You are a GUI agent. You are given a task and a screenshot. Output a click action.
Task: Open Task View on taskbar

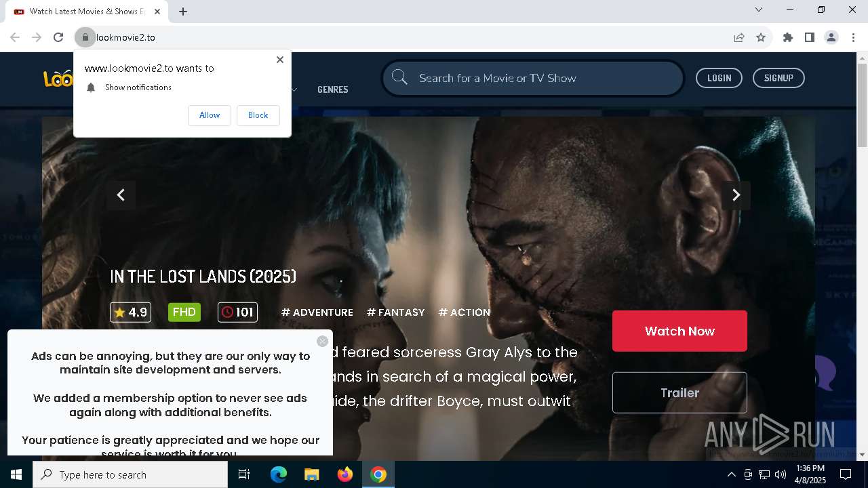244,474
